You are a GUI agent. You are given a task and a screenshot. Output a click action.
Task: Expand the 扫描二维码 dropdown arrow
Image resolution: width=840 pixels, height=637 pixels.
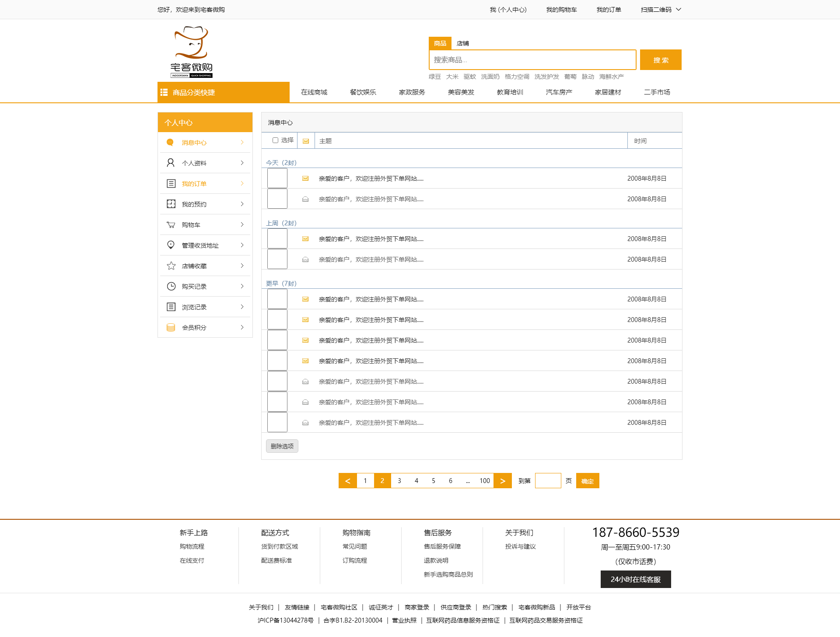pyautogui.click(x=679, y=9)
